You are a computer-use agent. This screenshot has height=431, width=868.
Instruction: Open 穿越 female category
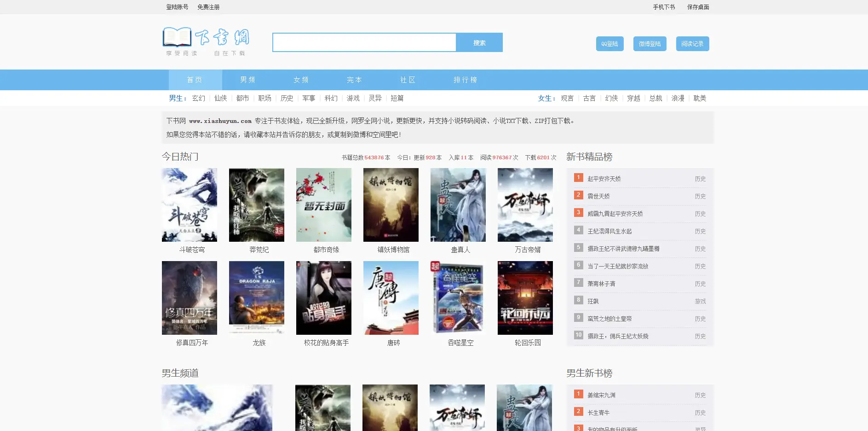[633, 98]
